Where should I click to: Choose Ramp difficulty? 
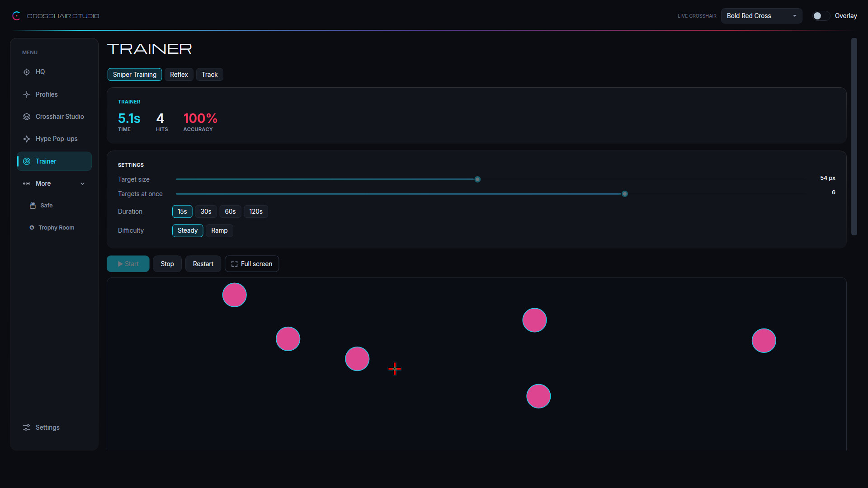[219, 230]
